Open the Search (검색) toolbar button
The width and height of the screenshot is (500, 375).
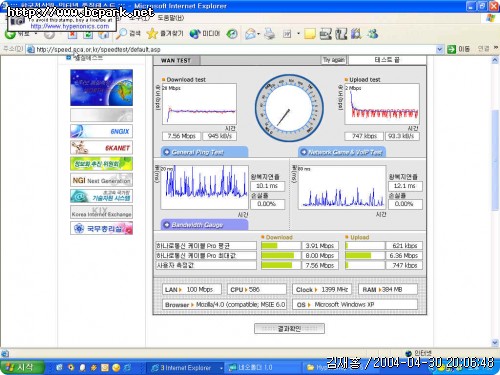point(129,33)
